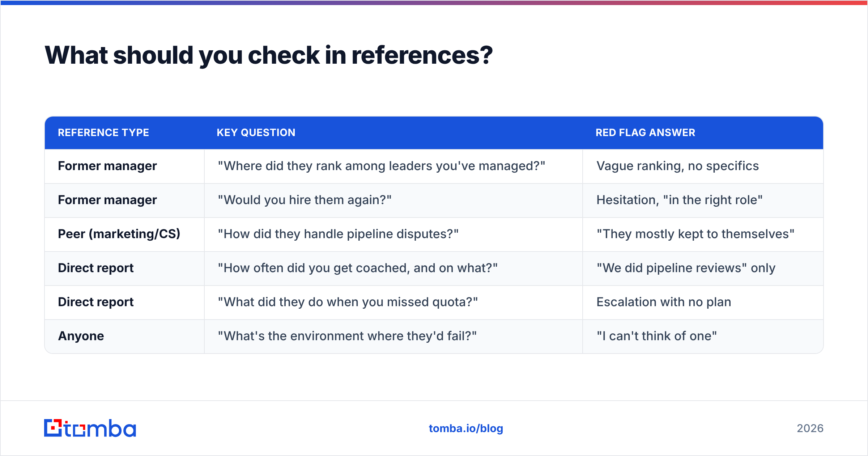The height and width of the screenshot is (456, 868).
Task: Click "Direct report" in the missed quota row
Action: coord(96,302)
